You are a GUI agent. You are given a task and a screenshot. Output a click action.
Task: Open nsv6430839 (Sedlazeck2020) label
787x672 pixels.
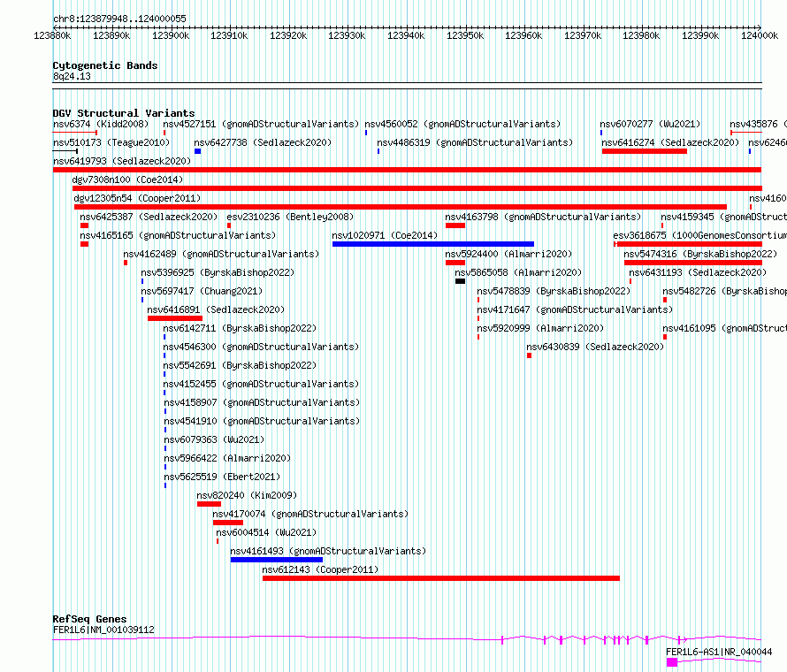point(595,347)
